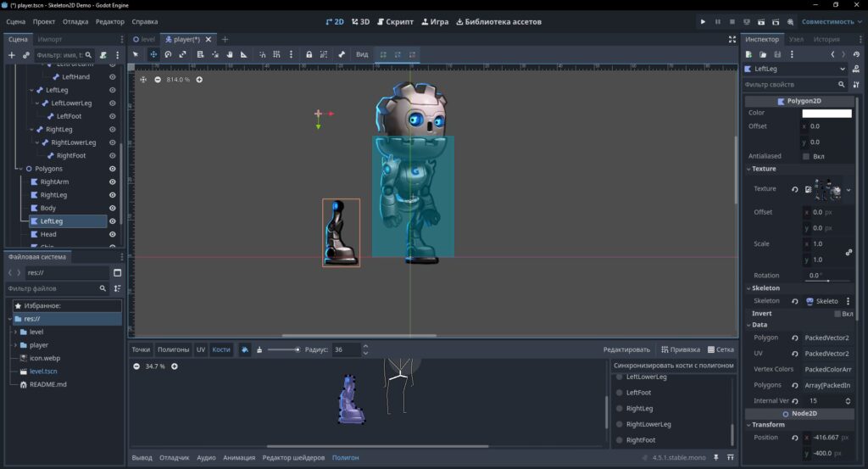Activate the Select Mode arrow tool
The width and height of the screenshot is (868, 469).
click(136, 54)
